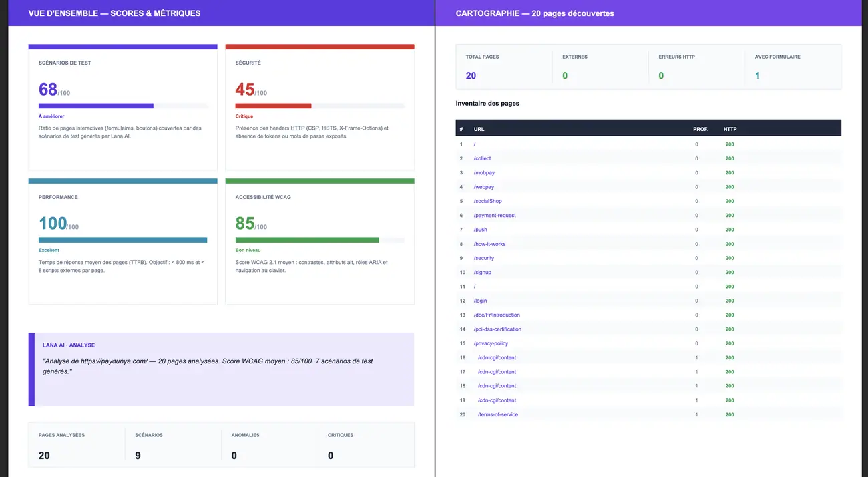Open the /terms-of-service link
Viewport: 868px width, 477px height.
(497, 415)
